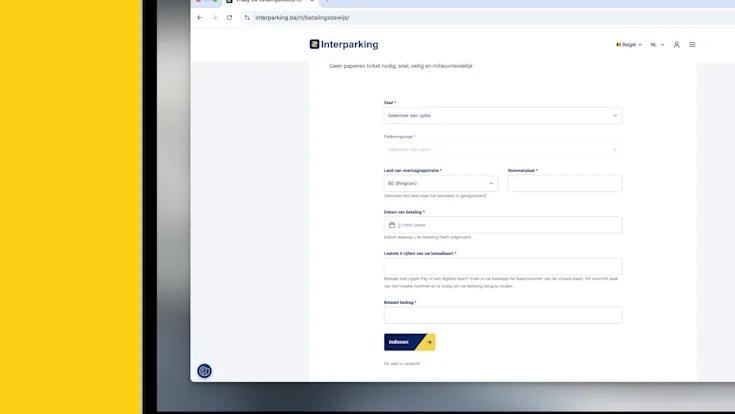The width and height of the screenshot is (735, 414).
Task: Click the Betaald bedrag input field
Action: click(502, 315)
